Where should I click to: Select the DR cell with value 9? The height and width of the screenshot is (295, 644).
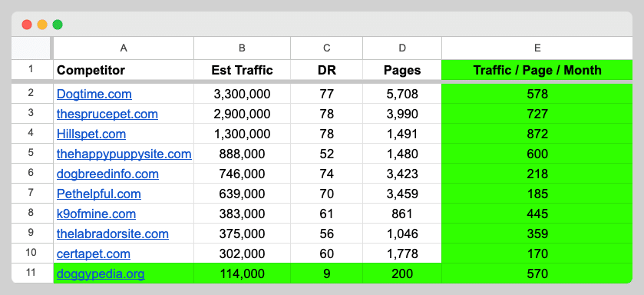tap(326, 273)
